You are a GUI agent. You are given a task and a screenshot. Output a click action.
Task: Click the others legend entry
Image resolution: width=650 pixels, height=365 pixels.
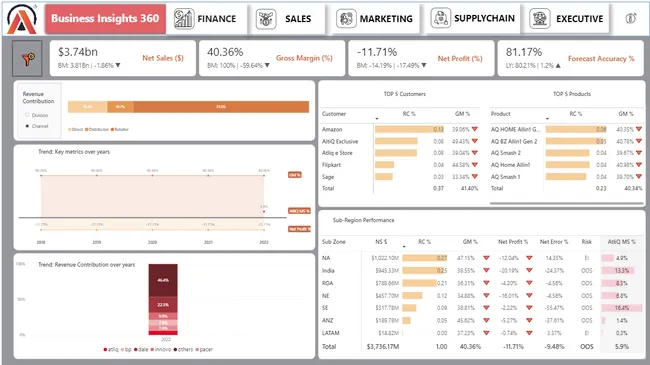[x=184, y=350]
